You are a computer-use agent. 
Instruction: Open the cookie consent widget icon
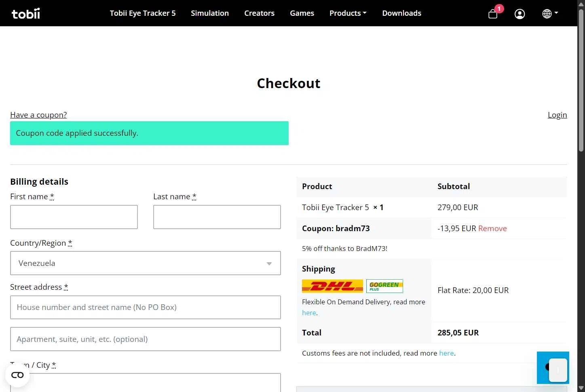(x=17, y=375)
